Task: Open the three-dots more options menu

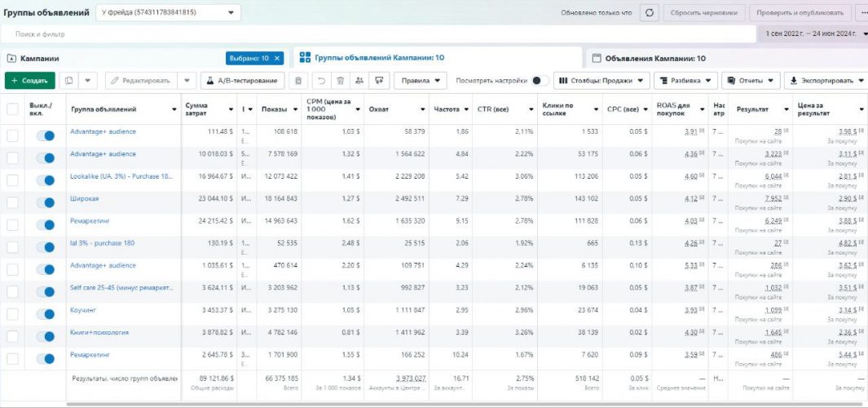Action: 863,13
